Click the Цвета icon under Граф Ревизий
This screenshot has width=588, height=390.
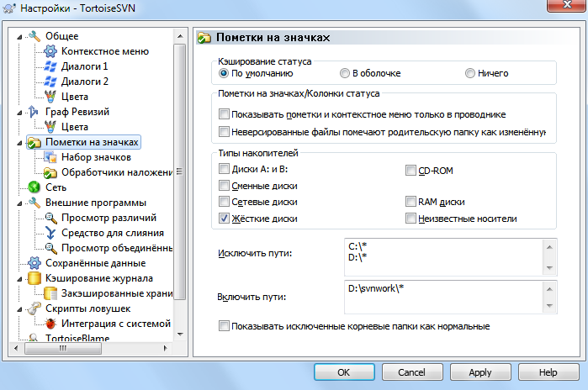[50, 127]
